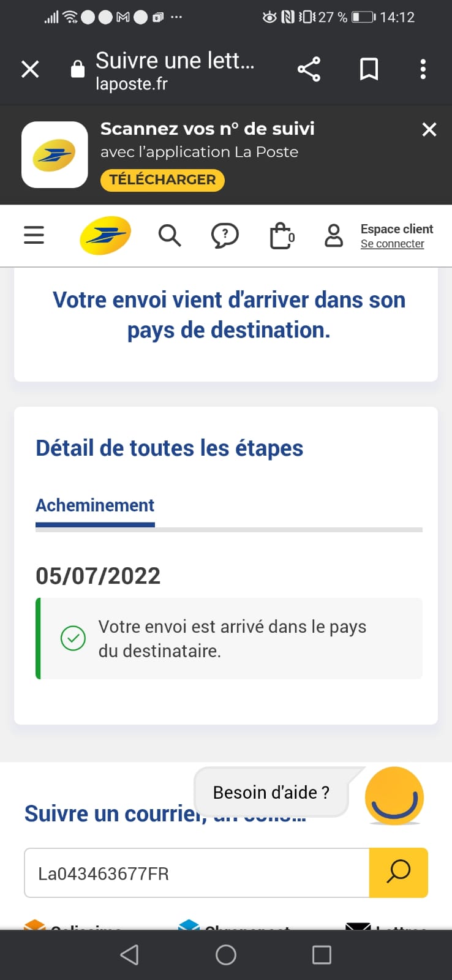This screenshot has height=980, width=452.
Task: Click the La Poste logo in the site header
Action: pyautogui.click(x=105, y=235)
